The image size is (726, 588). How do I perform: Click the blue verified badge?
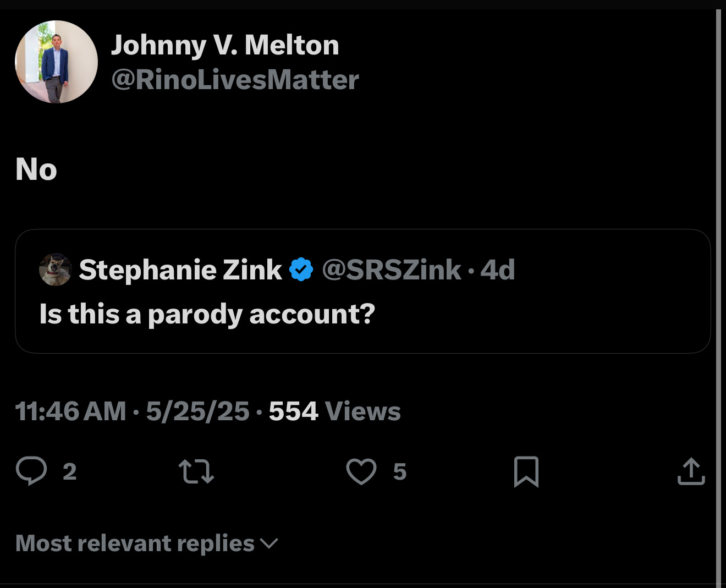pyautogui.click(x=301, y=270)
